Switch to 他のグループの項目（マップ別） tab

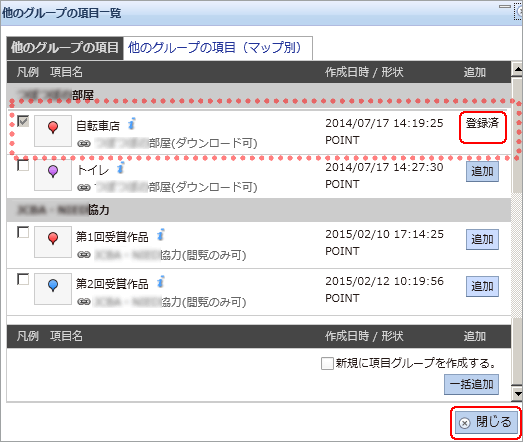217,48
